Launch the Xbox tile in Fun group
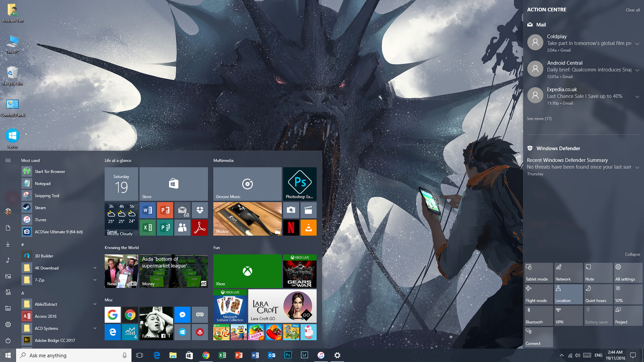The width and height of the screenshot is (644, 362). (x=248, y=271)
